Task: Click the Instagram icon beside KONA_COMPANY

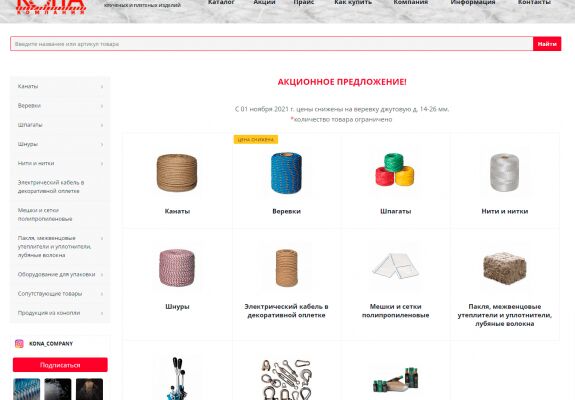Action: [19, 344]
